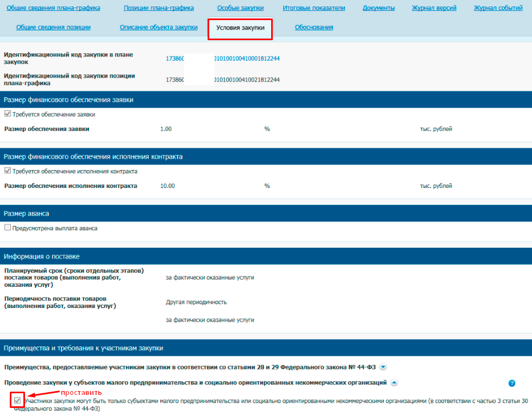Screen dimensions: 532x415
Task: Open the Журнал версий tab
Action: tap(434, 8)
